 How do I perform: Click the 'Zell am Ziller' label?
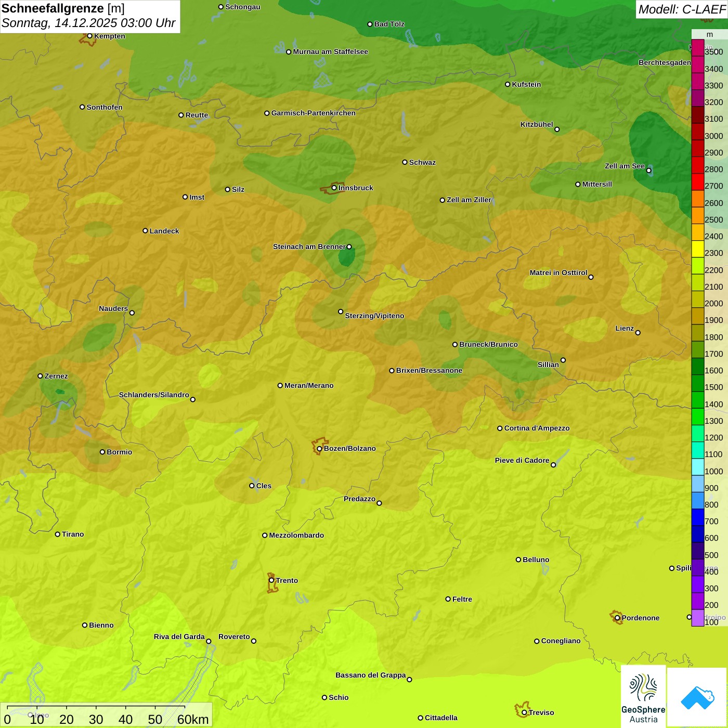pyautogui.click(x=469, y=200)
